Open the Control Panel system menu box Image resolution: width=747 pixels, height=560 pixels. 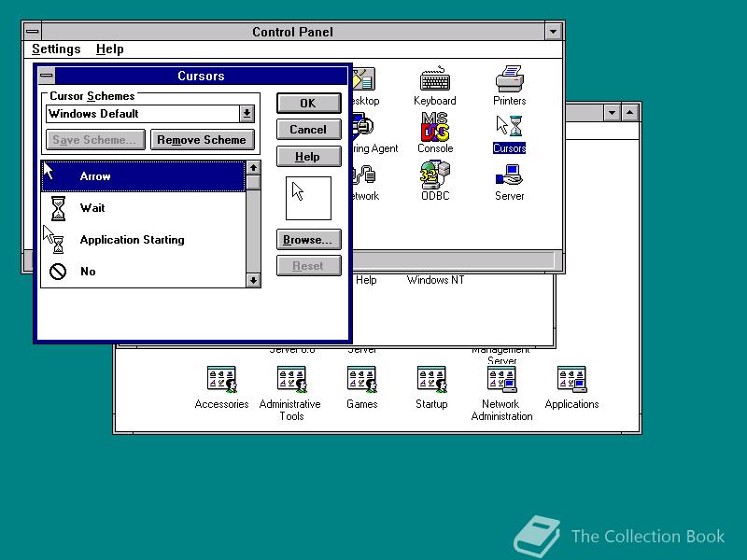33,32
